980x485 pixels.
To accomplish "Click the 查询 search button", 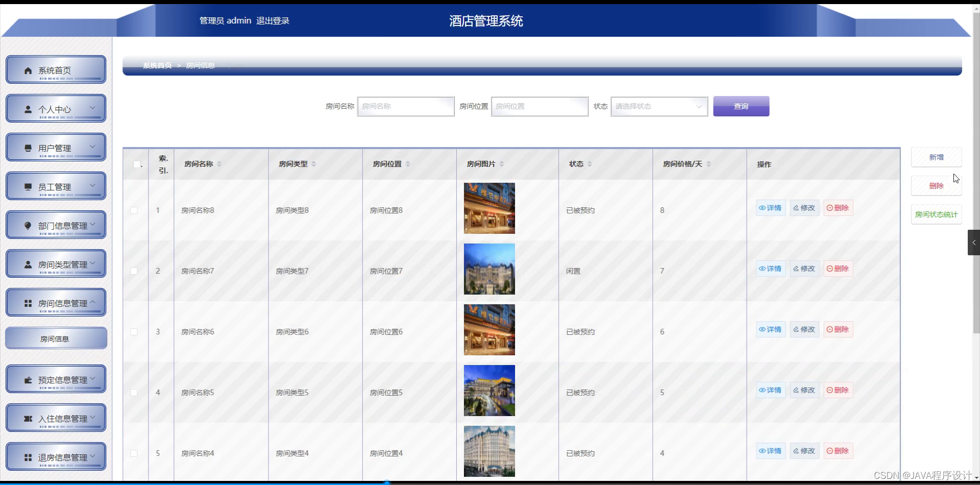I will (x=741, y=106).
